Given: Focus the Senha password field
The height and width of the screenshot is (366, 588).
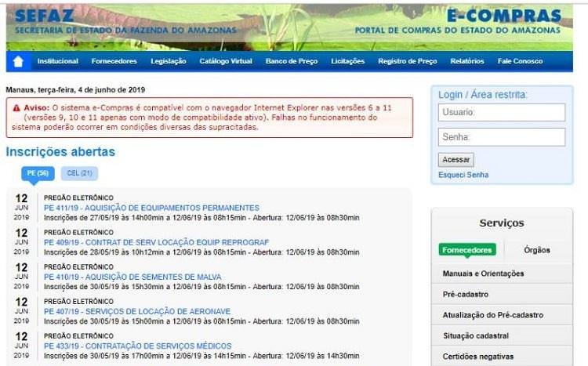Looking at the screenshot, I should [x=501, y=137].
